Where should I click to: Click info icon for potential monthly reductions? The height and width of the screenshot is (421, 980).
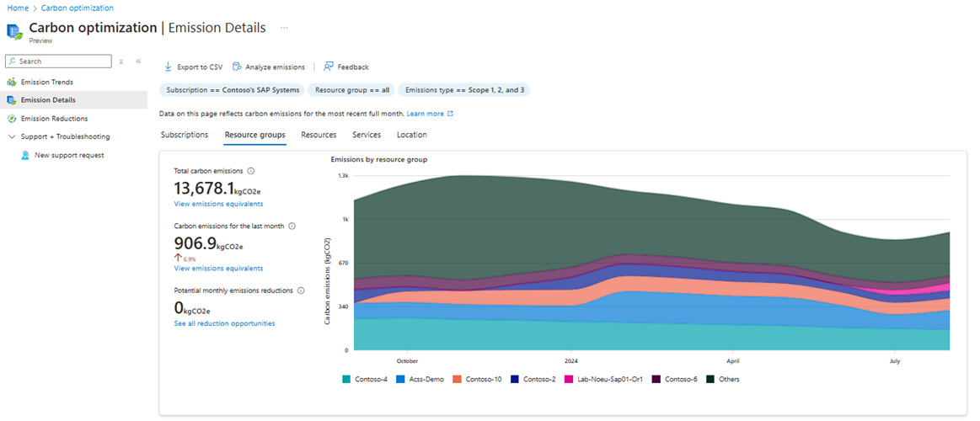click(x=301, y=290)
